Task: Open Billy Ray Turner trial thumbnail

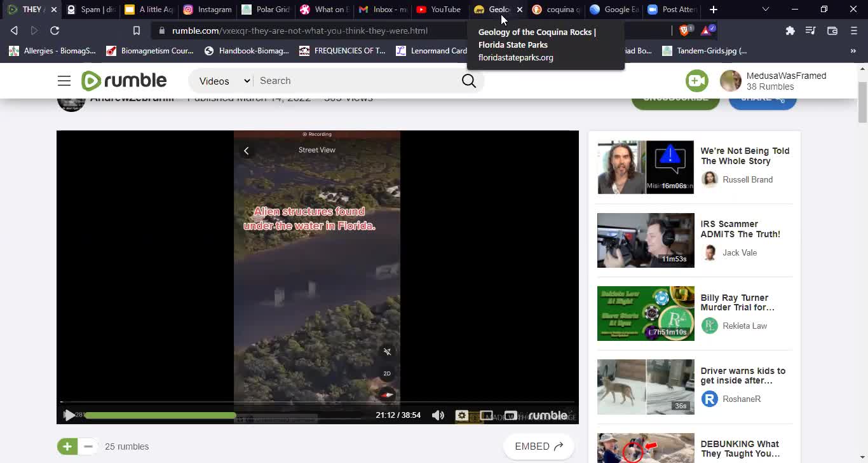Action: [x=646, y=314]
